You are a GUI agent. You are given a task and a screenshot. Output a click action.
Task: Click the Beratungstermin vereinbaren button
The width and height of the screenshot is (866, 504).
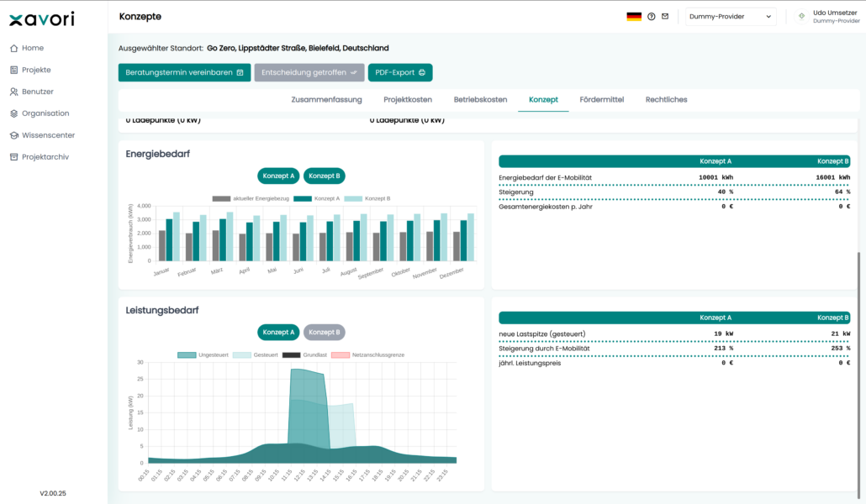point(184,72)
